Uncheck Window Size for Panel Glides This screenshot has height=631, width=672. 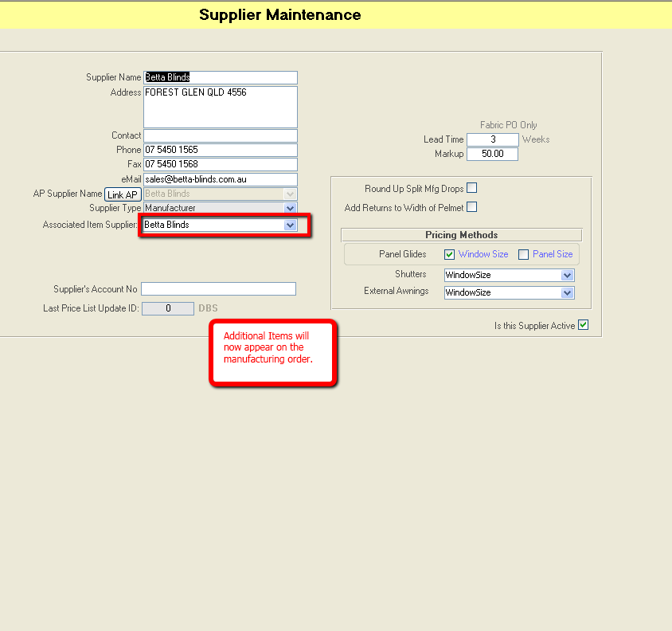[x=449, y=253]
